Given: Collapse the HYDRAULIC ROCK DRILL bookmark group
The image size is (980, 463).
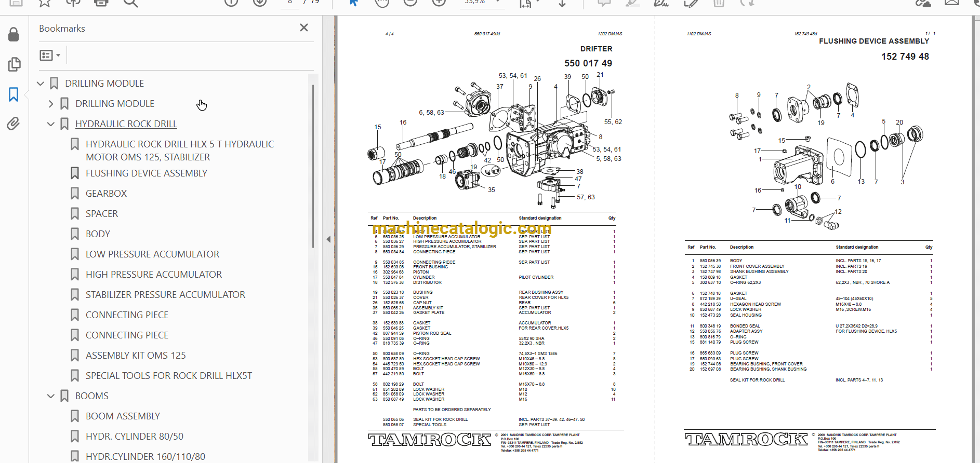Looking at the screenshot, I should coord(51,124).
